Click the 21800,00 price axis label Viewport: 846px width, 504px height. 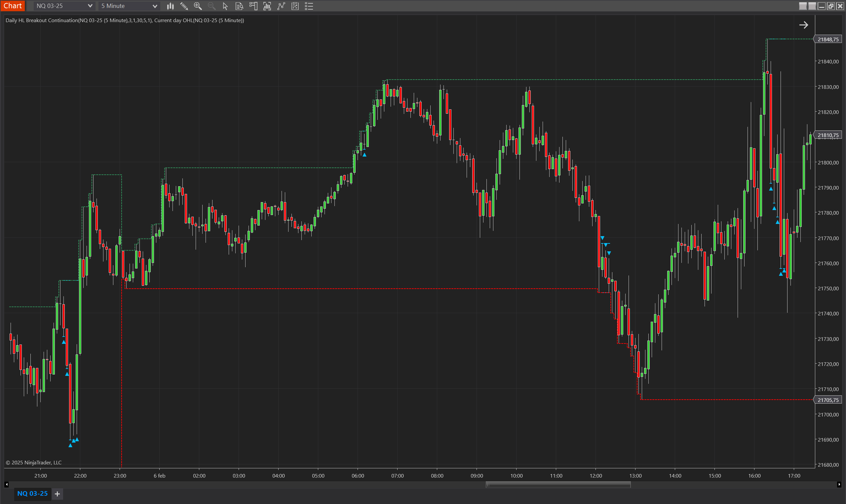(828, 162)
